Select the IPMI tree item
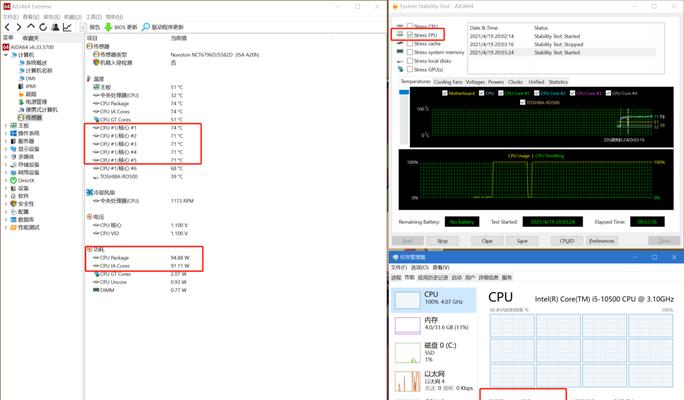This screenshot has width=684, height=400. pos(27,86)
